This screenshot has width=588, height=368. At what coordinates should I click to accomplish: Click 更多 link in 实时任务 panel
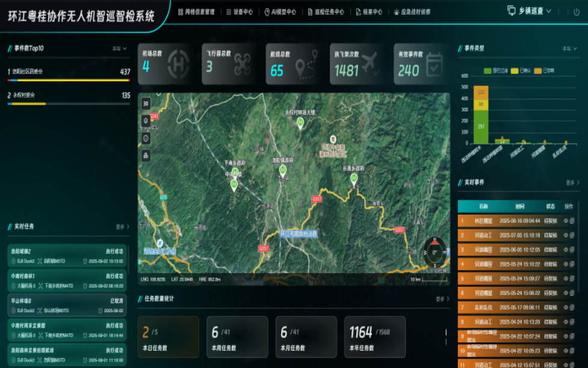tap(122, 227)
